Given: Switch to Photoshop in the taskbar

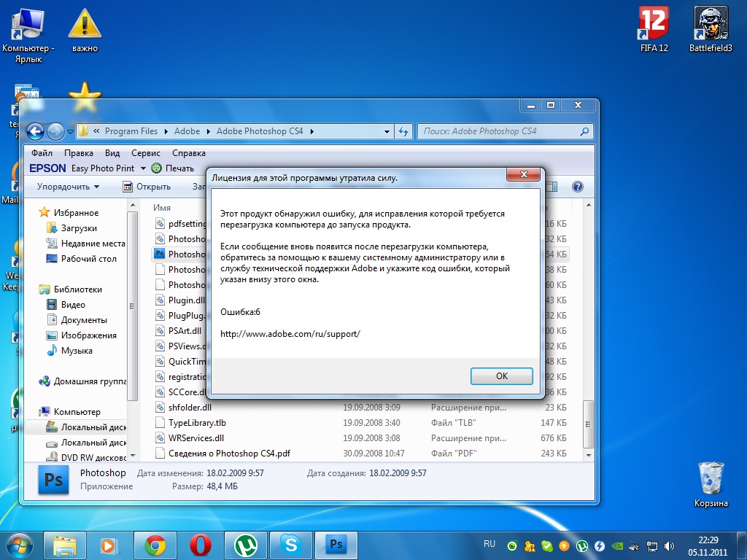Looking at the screenshot, I should pos(336,545).
